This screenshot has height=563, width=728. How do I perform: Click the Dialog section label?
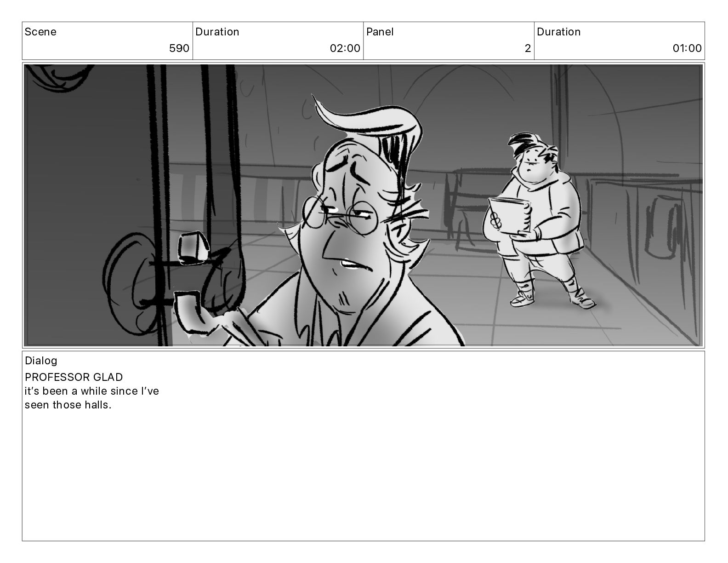[41, 361]
